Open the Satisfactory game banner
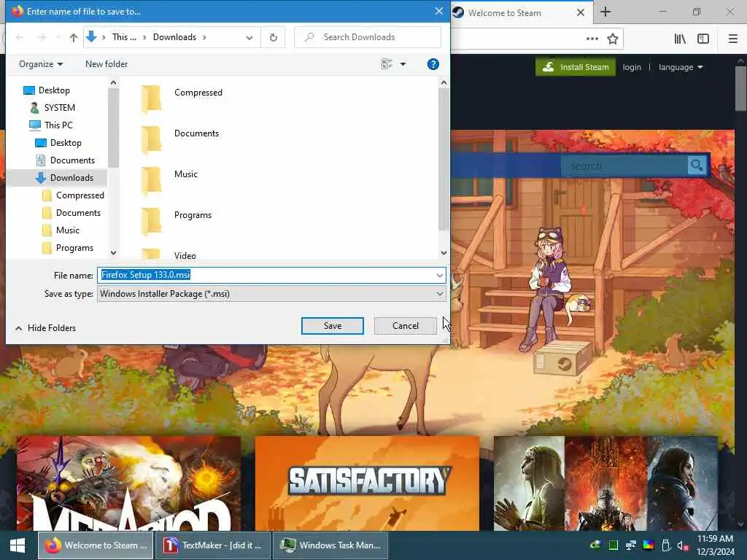The height and width of the screenshot is (560, 747). click(x=368, y=483)
